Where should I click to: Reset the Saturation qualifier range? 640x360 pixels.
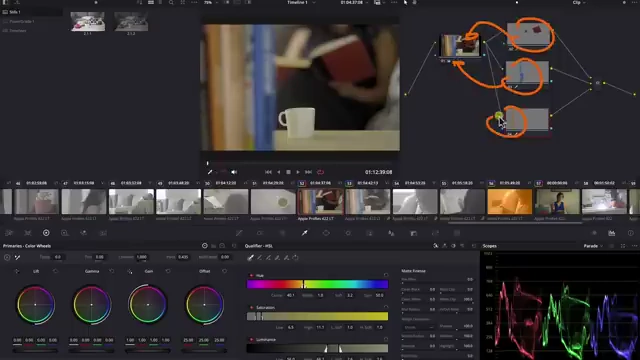[x=385, y=307]
